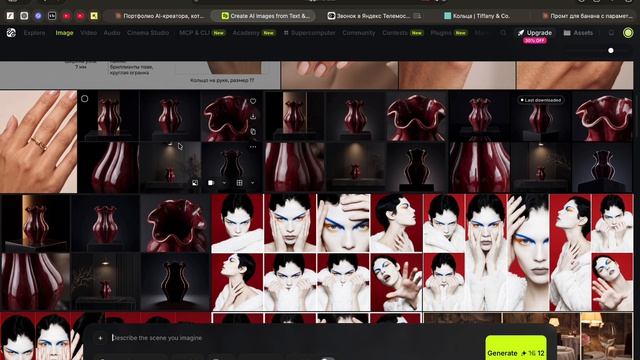Open the hand with gold ring thumbnail

pyautogui.click(x=38, y=141)
